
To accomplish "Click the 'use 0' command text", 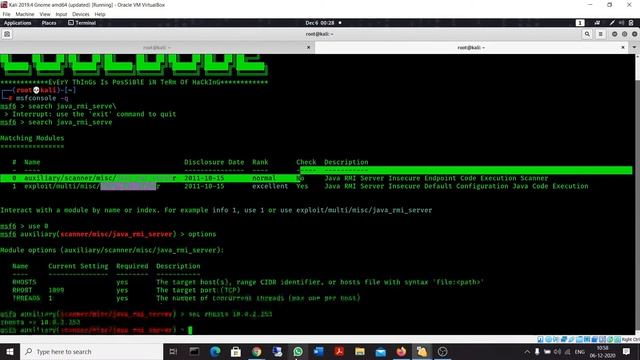I will pyautogui.click(x=38, y=226).
